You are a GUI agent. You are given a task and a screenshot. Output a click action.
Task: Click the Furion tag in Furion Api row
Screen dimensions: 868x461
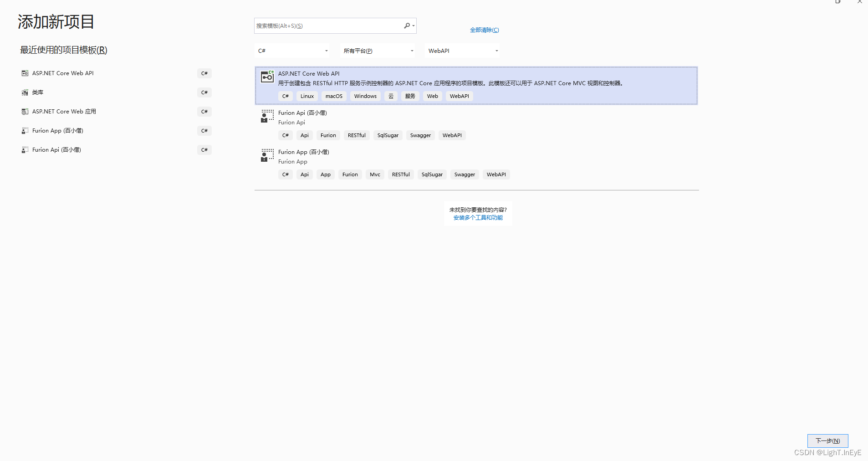[328, 135]
